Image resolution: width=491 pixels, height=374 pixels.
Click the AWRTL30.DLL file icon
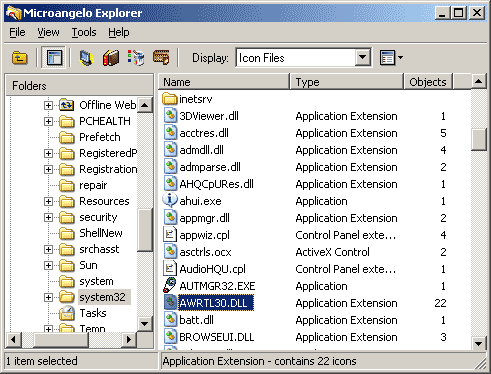pos(170,303)
